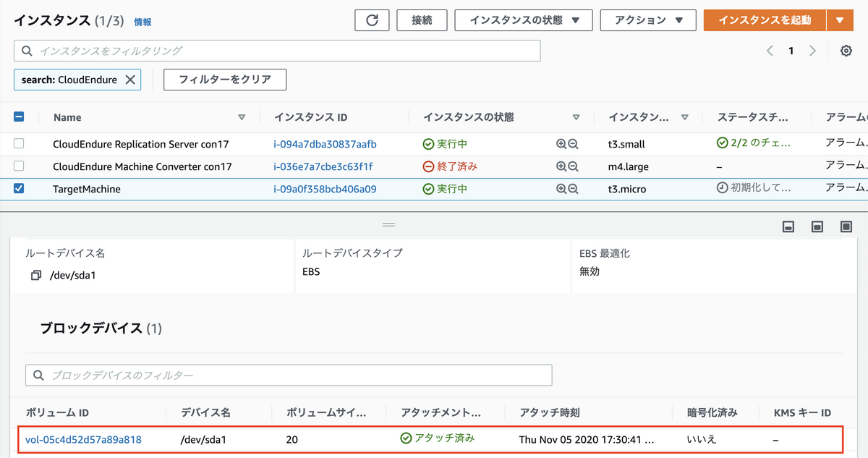Image resolution: width=868 pixels, height=458 pixels.
Task: Click the いいえ encryption value
Action: point(701,439)
